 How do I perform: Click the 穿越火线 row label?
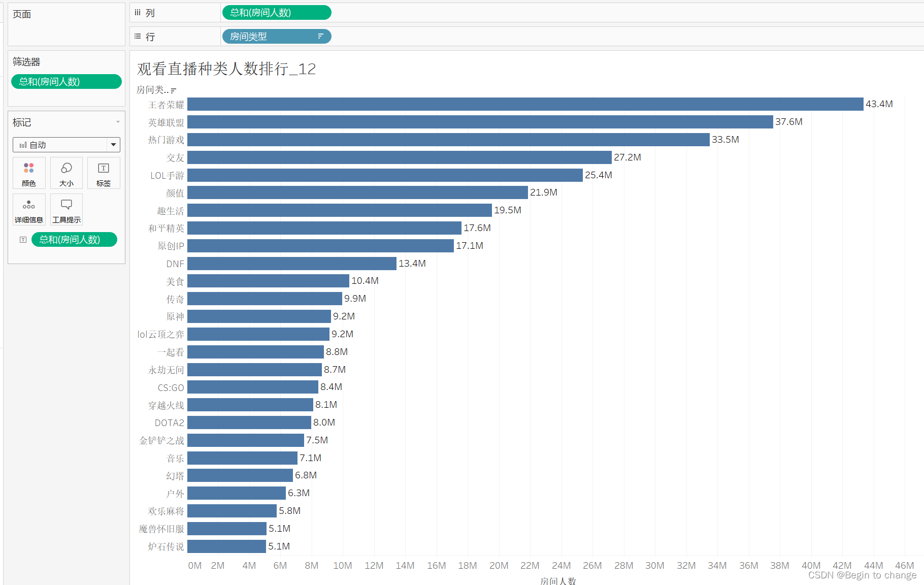pos(166,405)
